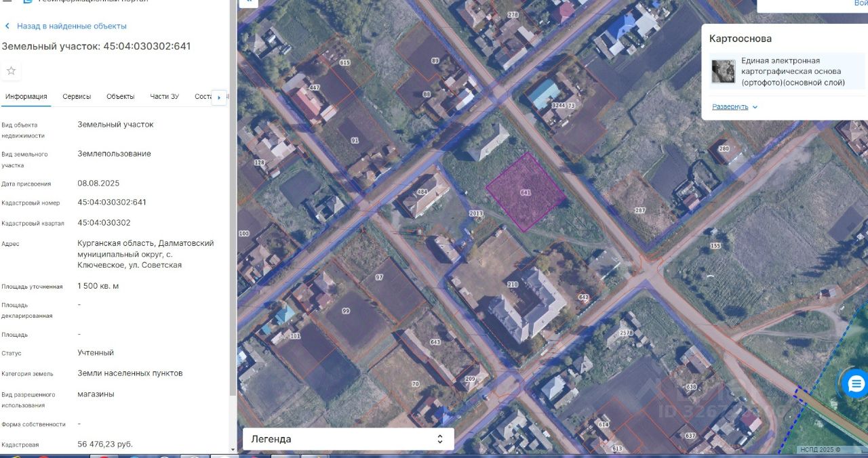Viewport: 868px width, 458px height.
Task: Expand Картооснова list via Развернуть
Action: coord(735,107)
